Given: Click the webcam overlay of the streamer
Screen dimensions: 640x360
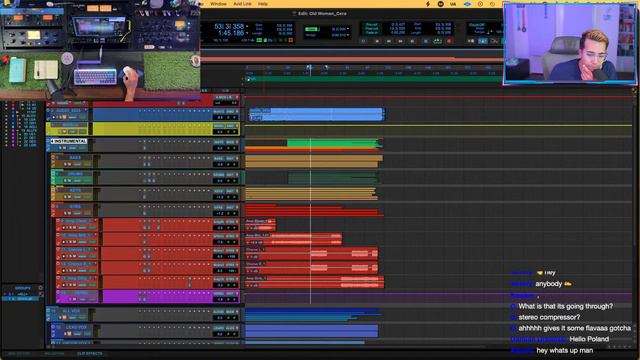Looking at the screenshot, I should point(570,43).
